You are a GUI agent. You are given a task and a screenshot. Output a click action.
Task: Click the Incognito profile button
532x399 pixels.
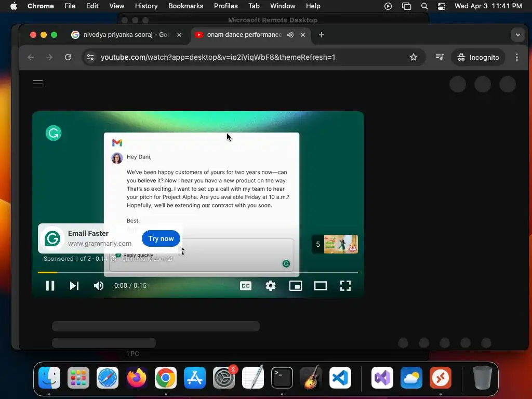click(x=478, y=57)
